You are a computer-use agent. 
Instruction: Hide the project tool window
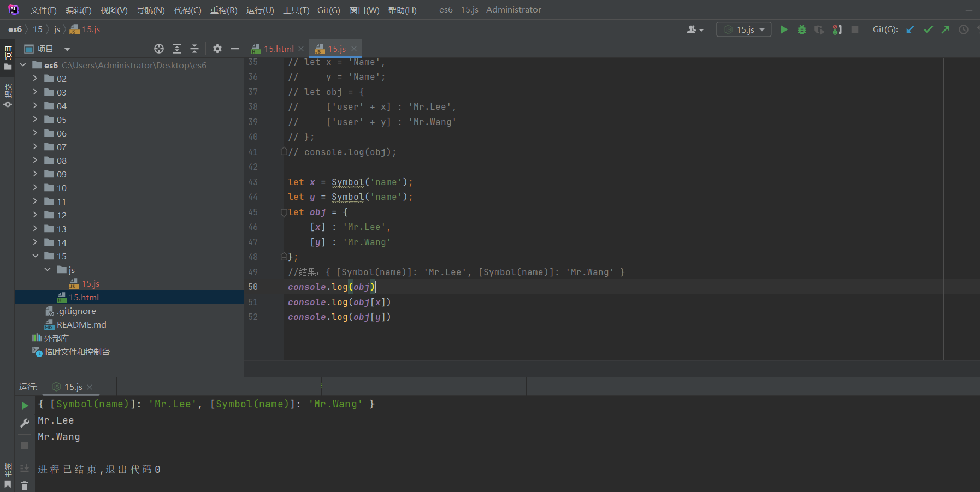235,49
